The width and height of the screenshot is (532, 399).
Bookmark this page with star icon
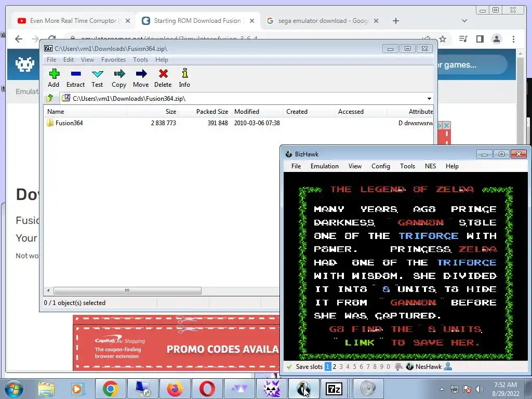tap(443, 39)
